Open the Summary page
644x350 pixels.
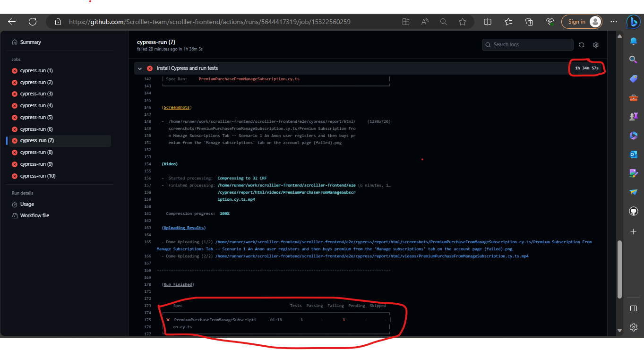pos(32,42)
